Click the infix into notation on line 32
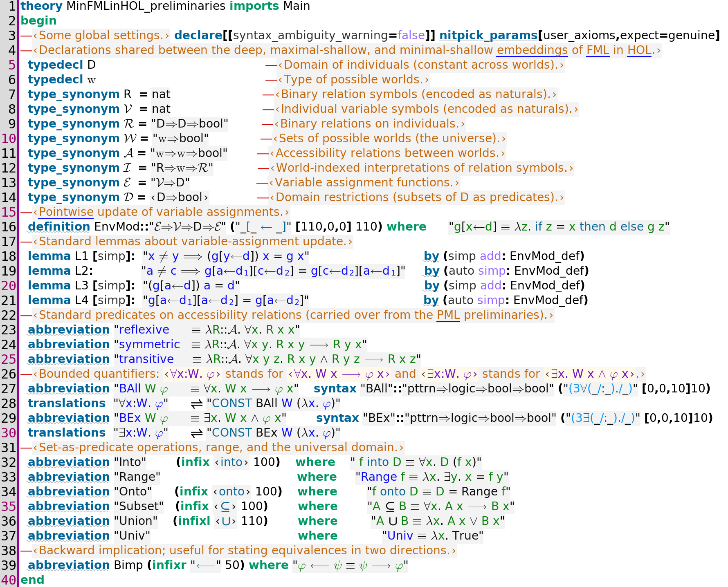The width and height of the screenshot is (728, 587). pos(231,462)
